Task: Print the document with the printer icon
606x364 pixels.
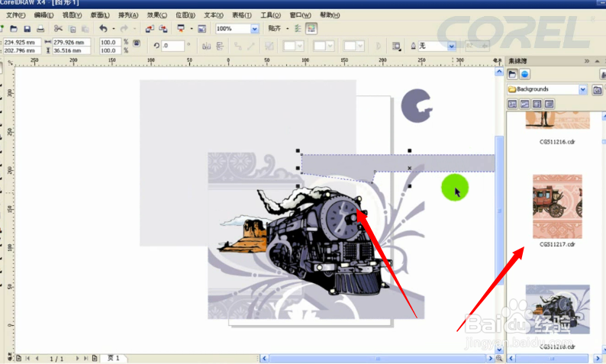Action: coord(40,28)
